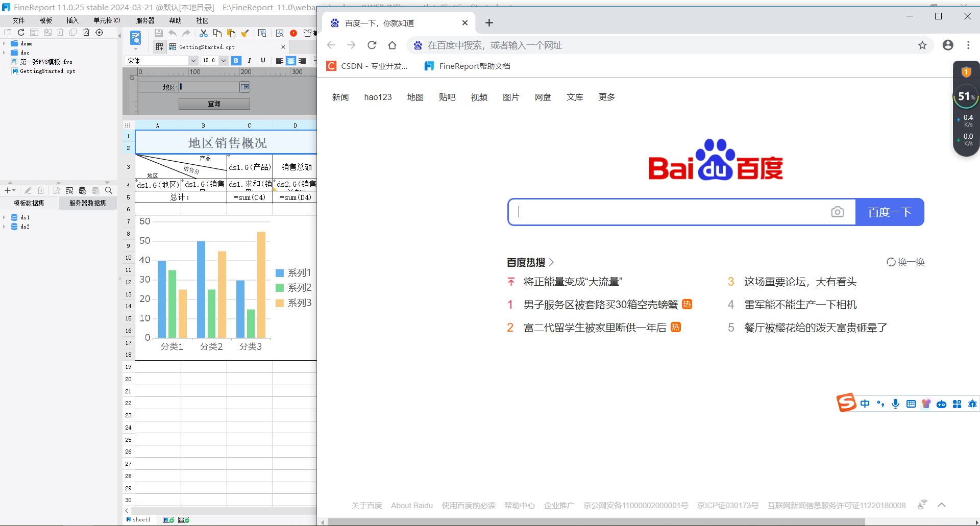
Task: Open the 插入 menu in FineReport
Action: 72,20
